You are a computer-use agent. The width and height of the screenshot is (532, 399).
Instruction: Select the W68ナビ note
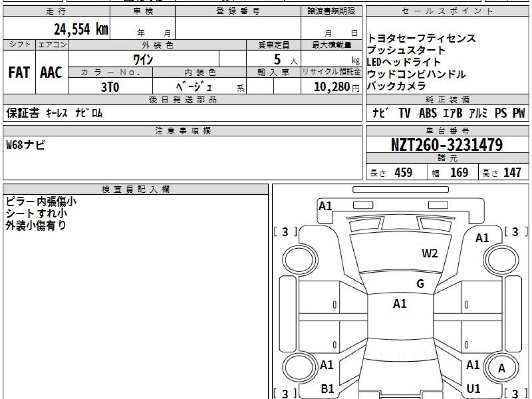(25, 145)
